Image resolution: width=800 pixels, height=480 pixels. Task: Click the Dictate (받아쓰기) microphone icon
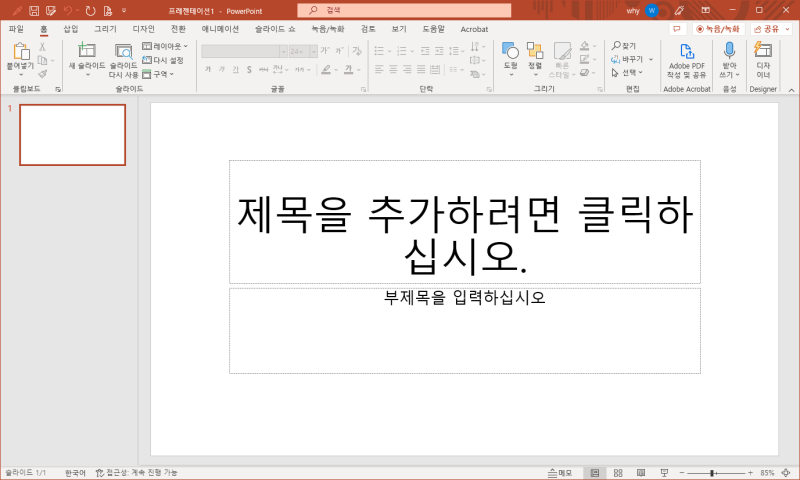coord(729,50)
